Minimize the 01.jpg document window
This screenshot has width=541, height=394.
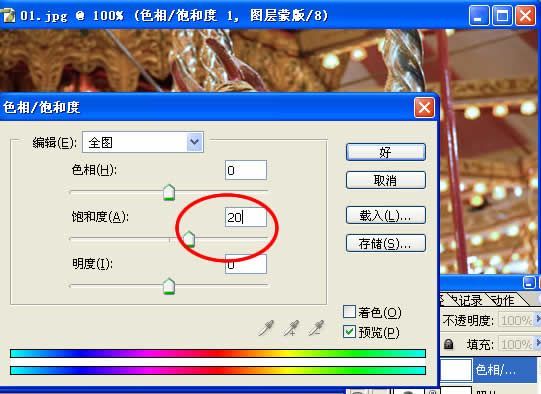coord(479,16)
